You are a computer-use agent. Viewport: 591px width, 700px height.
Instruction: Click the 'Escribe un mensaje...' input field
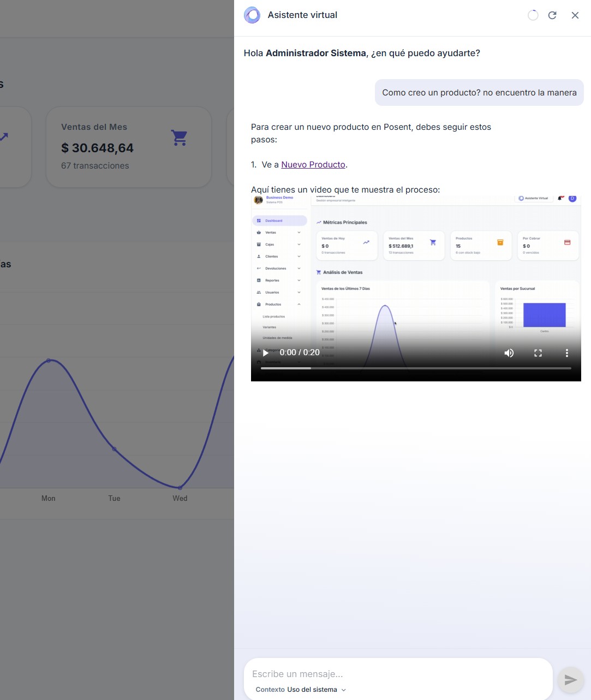[x=382, y=674]
